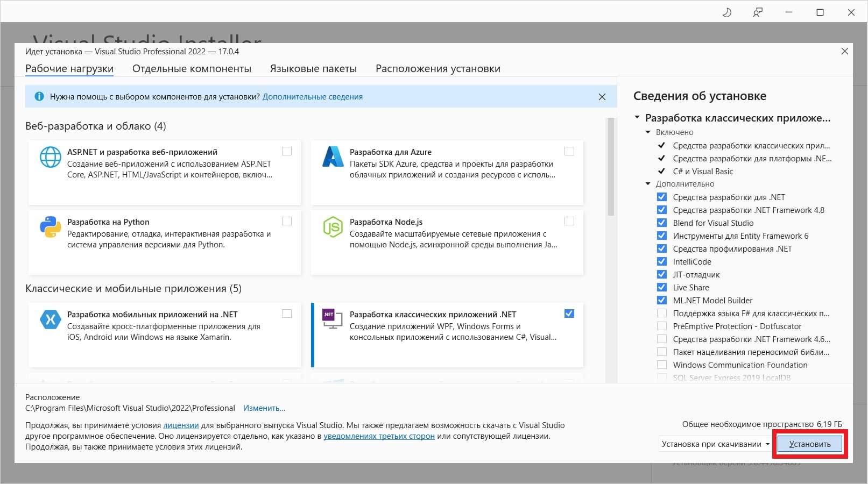The height and width of the screenshot is (484, 868).
Task: Check portable library targeting pack component
Action: click(x=662, y=352)
